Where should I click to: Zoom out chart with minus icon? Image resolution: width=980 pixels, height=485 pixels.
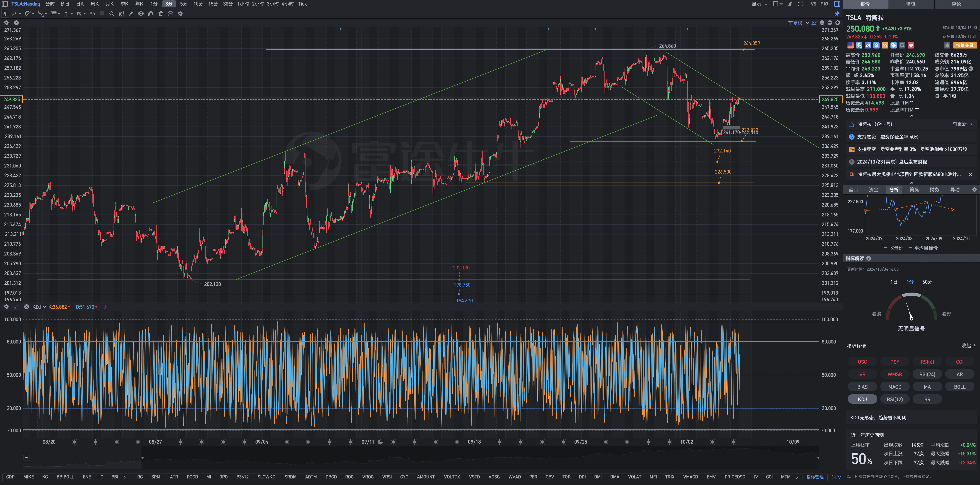pyautogui.click(x=830, y=23)
